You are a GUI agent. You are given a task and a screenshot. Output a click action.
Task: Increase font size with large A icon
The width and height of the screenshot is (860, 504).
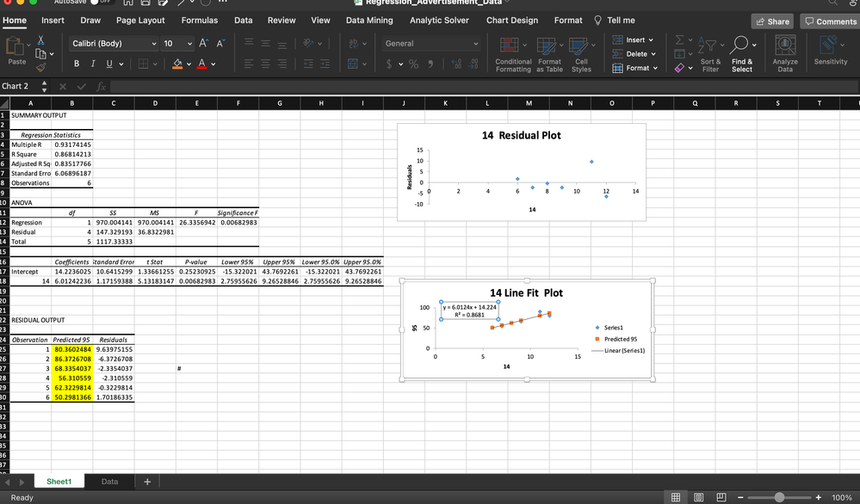[x=203, y=43]
